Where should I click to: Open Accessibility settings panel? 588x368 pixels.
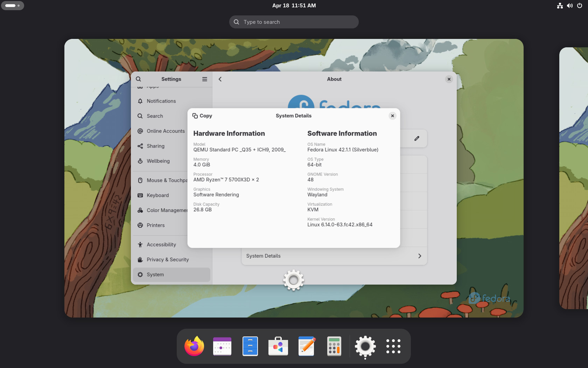160,245
